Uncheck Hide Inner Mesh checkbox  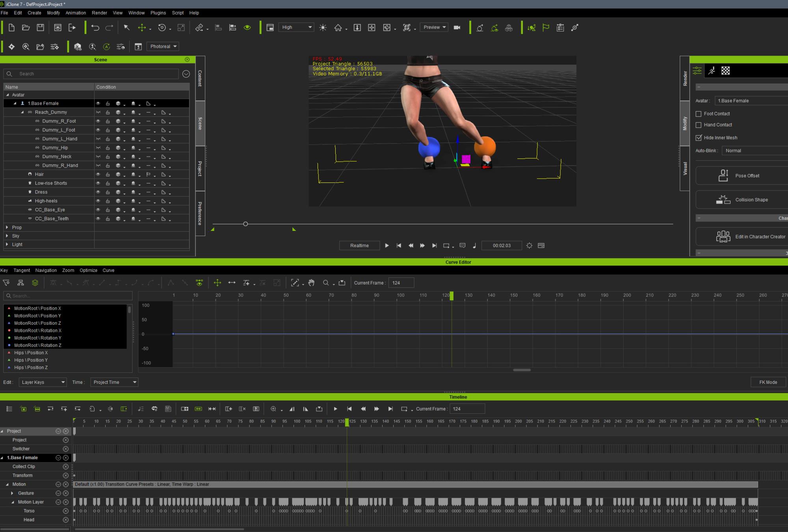pyautogui.click(x=699, y=138)
